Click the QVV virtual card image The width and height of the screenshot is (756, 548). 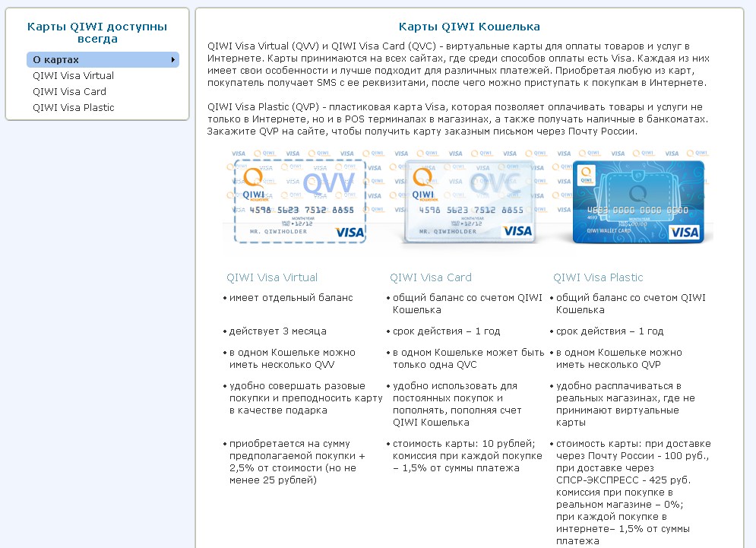(x=299, y=200)
